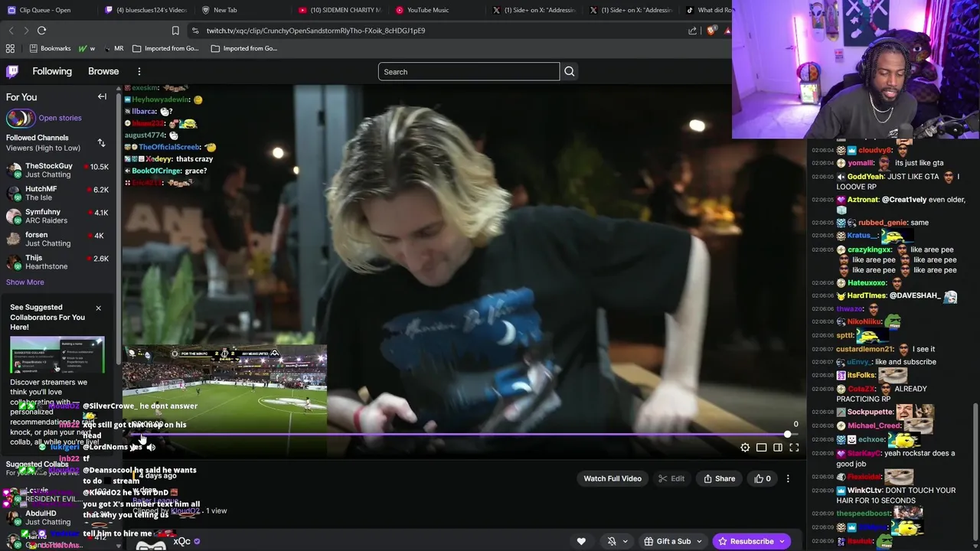This screenshot has height=551, width=980.
Task: Open HutchMF channel in sidebar
Action: pyautogui.click(x=58, y=194)
